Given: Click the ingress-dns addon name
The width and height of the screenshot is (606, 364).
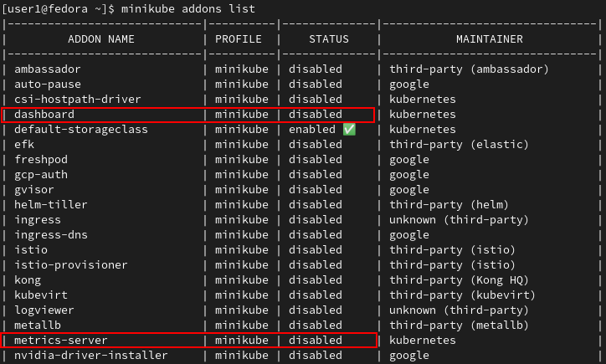Looking at the screenshot, I should 51,235.
